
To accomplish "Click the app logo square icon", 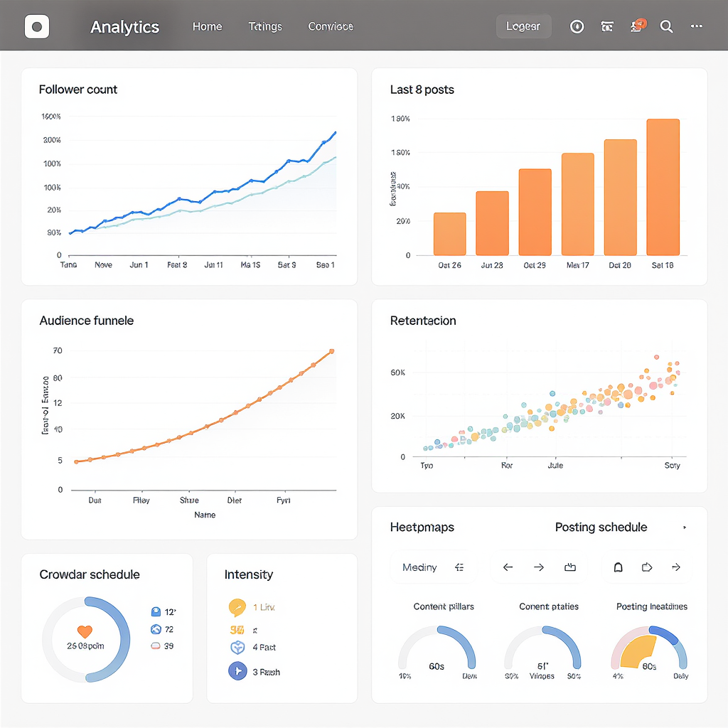I will tap(37, 26).
